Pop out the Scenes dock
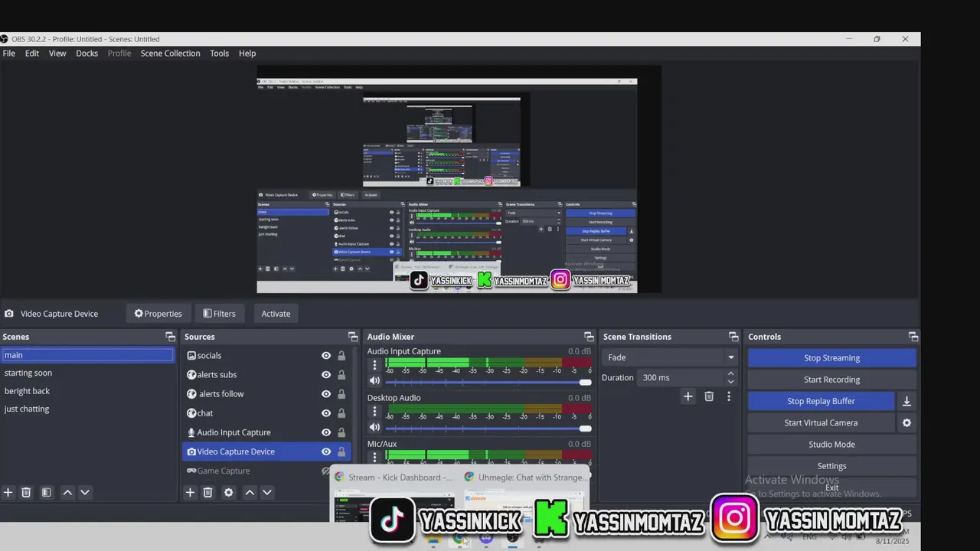980x551 pixels. (170, 337)
